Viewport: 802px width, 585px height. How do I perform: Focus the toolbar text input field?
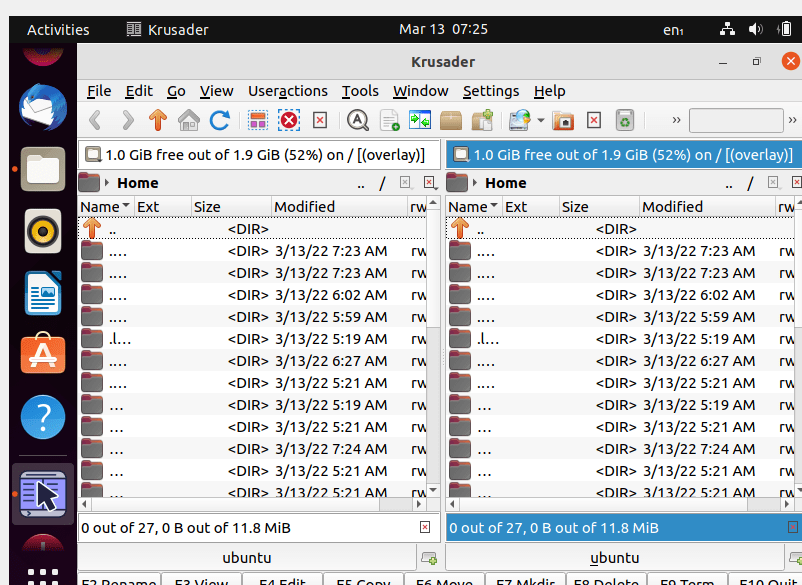736,120
